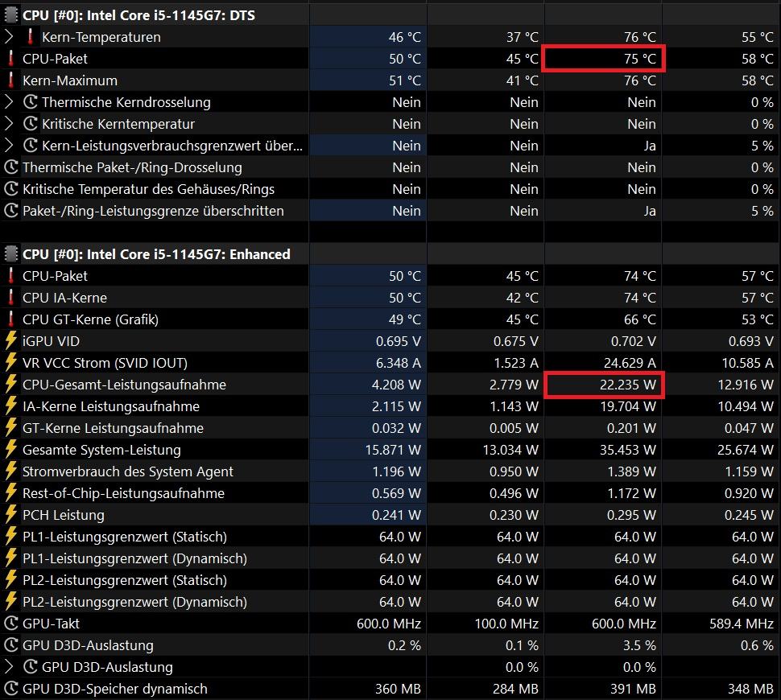The width and height of the screenshot is (781, 700).
Task: Click chip icon of DTS CPU header
Action: tap(10, 15)
